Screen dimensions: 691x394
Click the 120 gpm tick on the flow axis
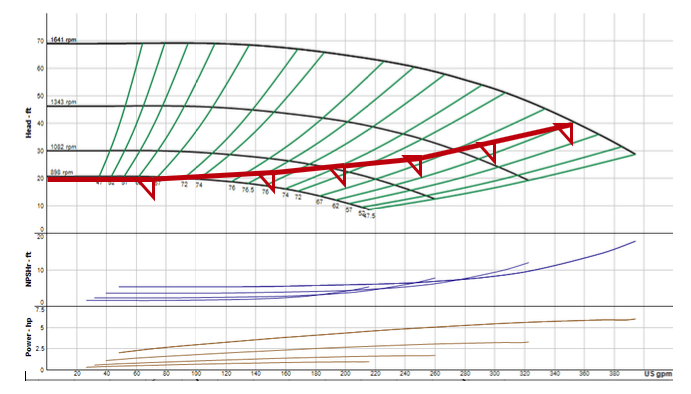(226, 374)
